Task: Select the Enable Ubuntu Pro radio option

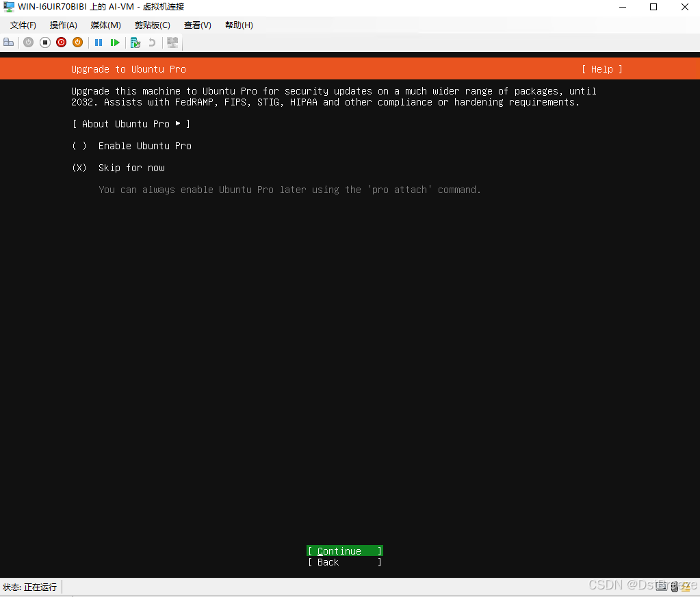Action: coord(132,146)
